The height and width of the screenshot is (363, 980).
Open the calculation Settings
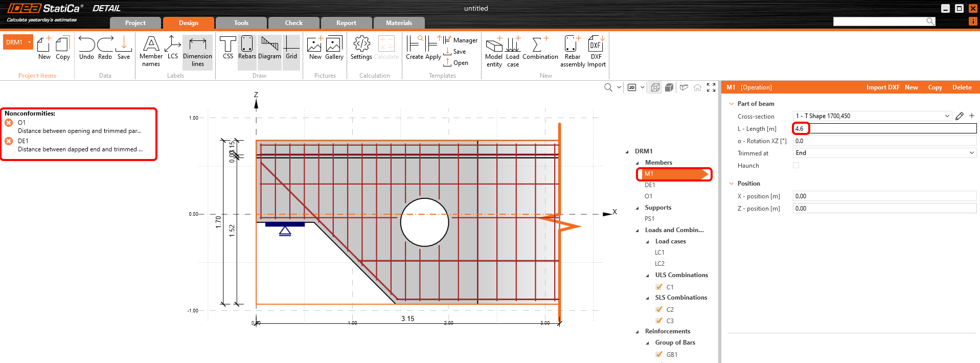click(x=361, y=49)
